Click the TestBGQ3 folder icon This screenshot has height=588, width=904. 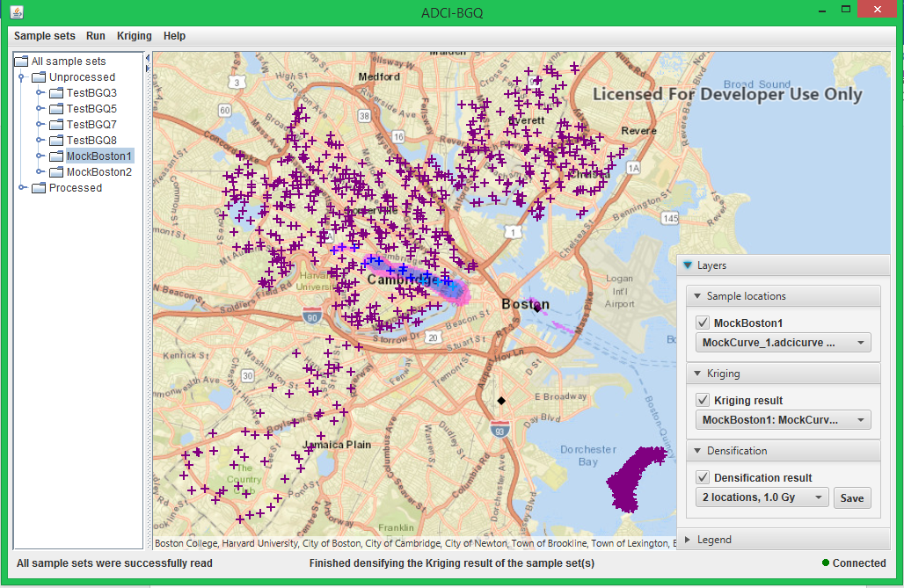56,93
